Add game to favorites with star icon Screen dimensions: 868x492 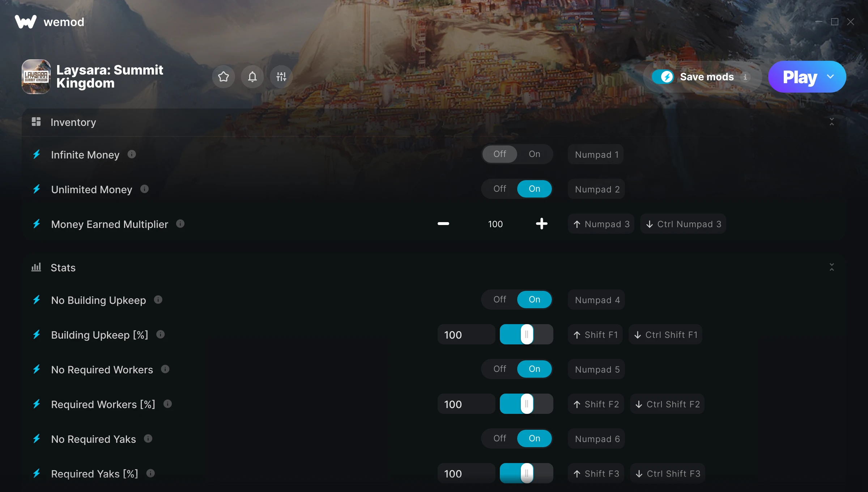coord(223,77)
